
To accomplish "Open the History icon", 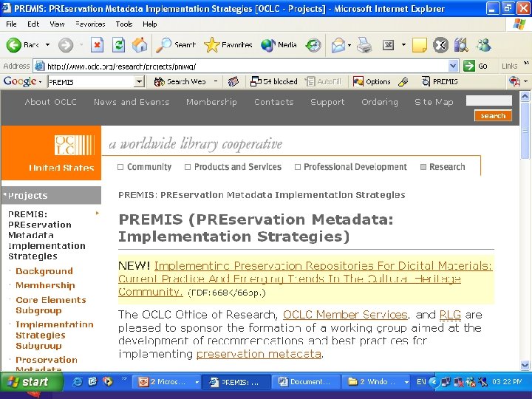I will click(x=313, y=45).
